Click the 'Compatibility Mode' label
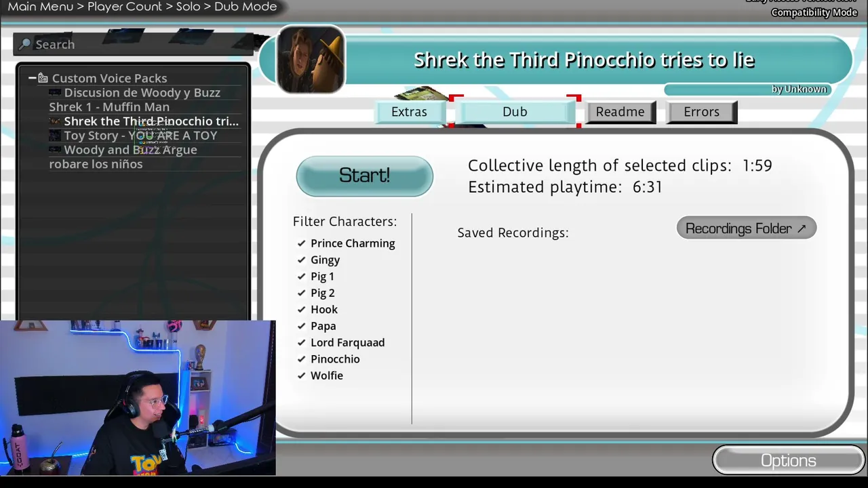This screenshot has width=868, height=488. pyautogui.click(x=814, y=13)
